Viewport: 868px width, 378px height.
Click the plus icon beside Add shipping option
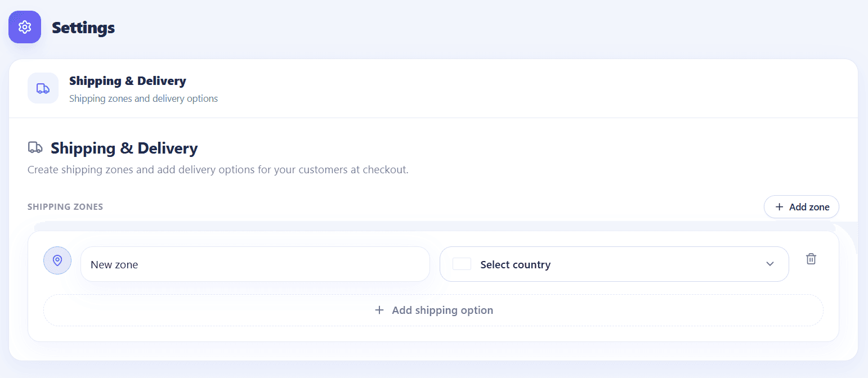click(379, 310)
